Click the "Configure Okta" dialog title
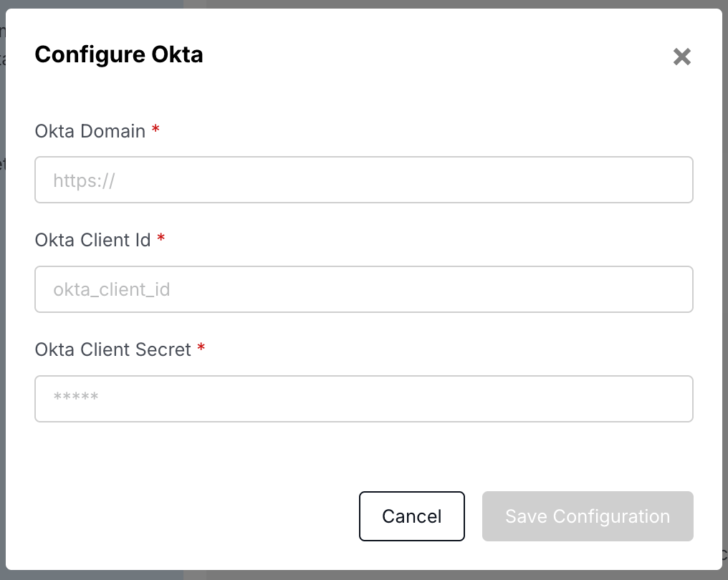Screen dimensions: 728x580 tap(119, 54)
